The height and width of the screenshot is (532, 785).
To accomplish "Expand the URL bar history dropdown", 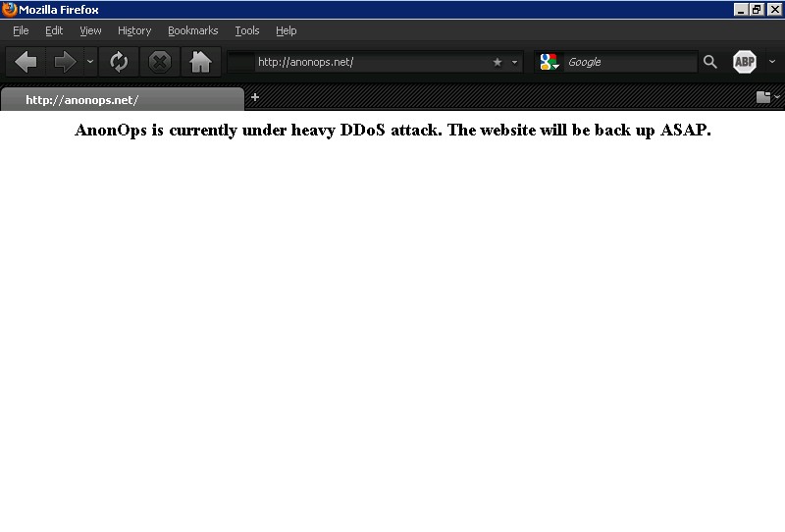I will click(514, 62).
